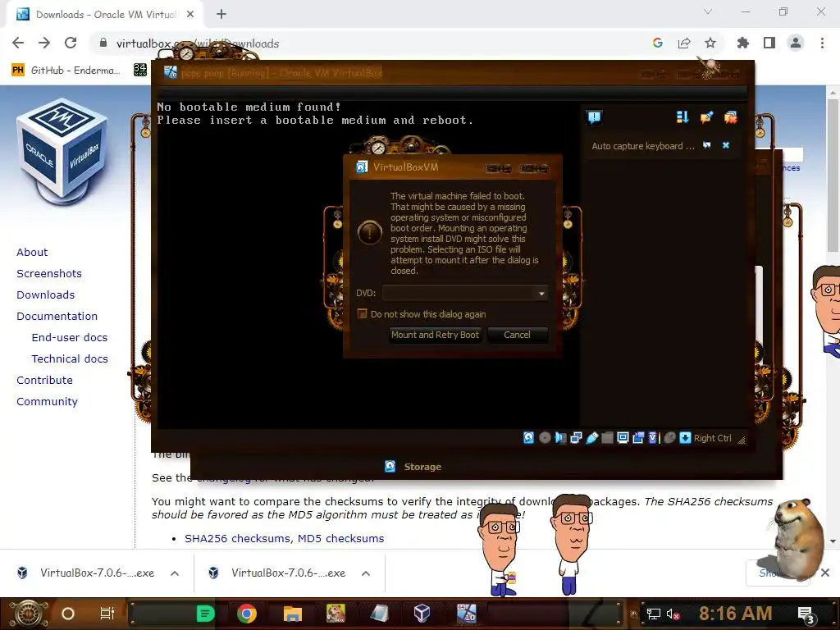The width and height of the screenshot is (840, 630).
Task: Expand options for first VirtualBox-7.0.6 download
Action: (175, 573)
